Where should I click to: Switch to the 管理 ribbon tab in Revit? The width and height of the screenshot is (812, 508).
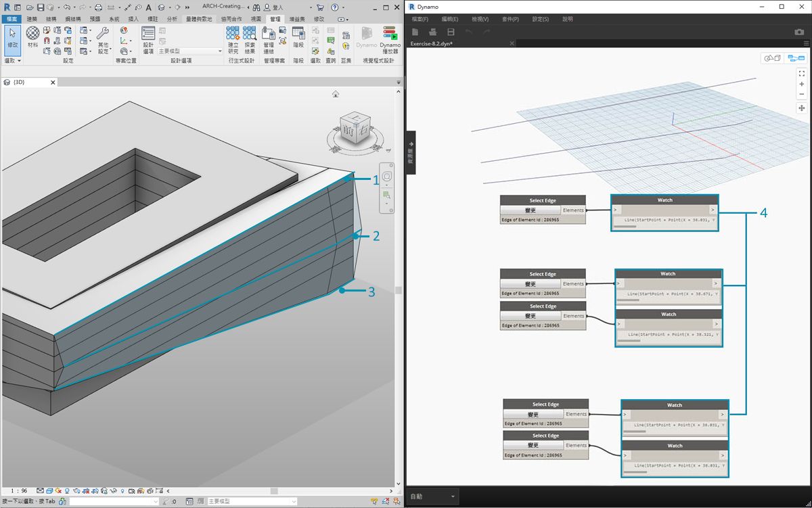(275, 19)
